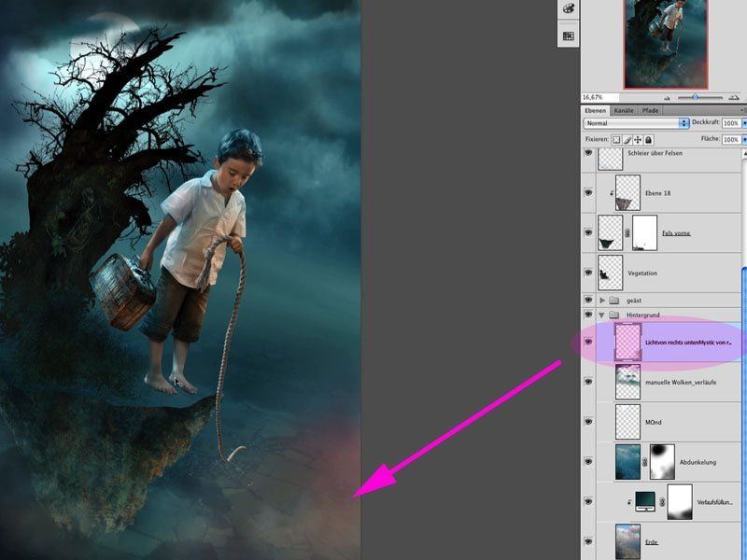Toggle lock transparent pixels icon
This screenshot has height=560, width=747.
tap(616, 139)
